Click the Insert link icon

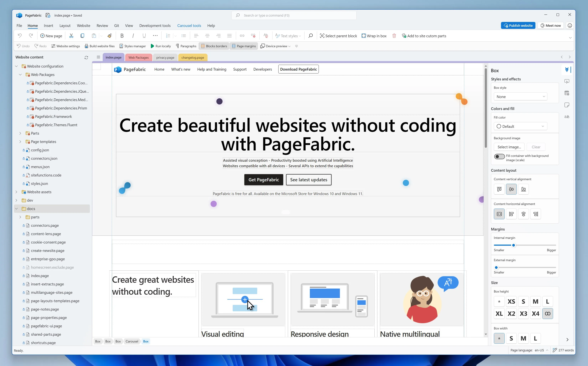[242, 36]
